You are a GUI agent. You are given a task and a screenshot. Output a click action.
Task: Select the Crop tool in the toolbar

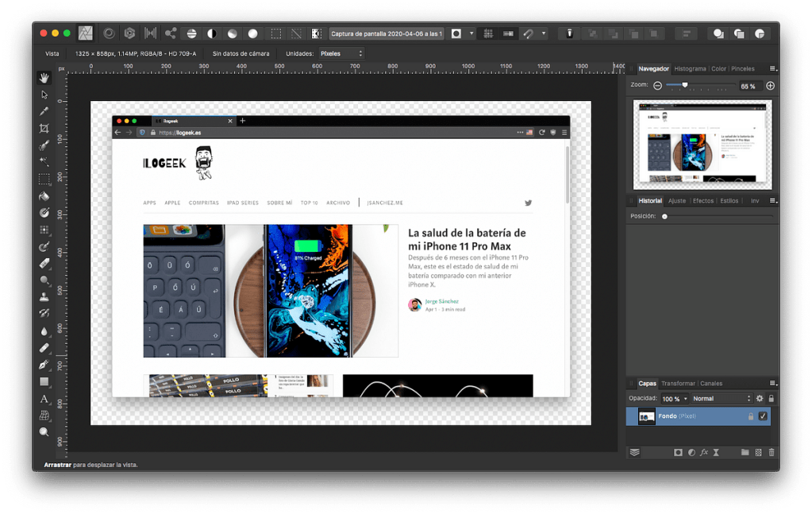(44, 128)
